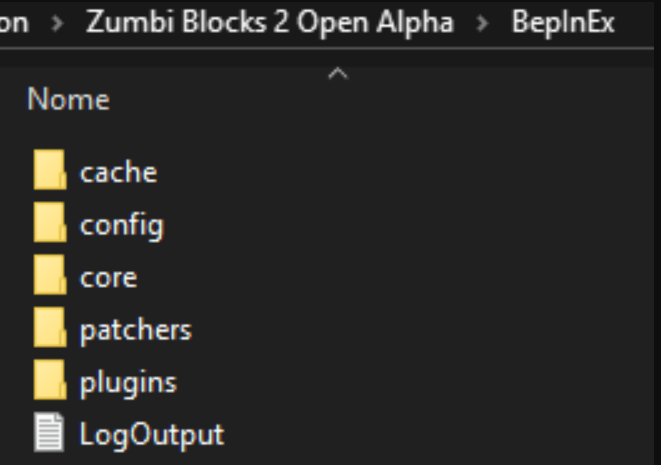Click the truncated 'on' breadcrumb segment
Viewport: 661px width, 465px height.
point(14,22)
